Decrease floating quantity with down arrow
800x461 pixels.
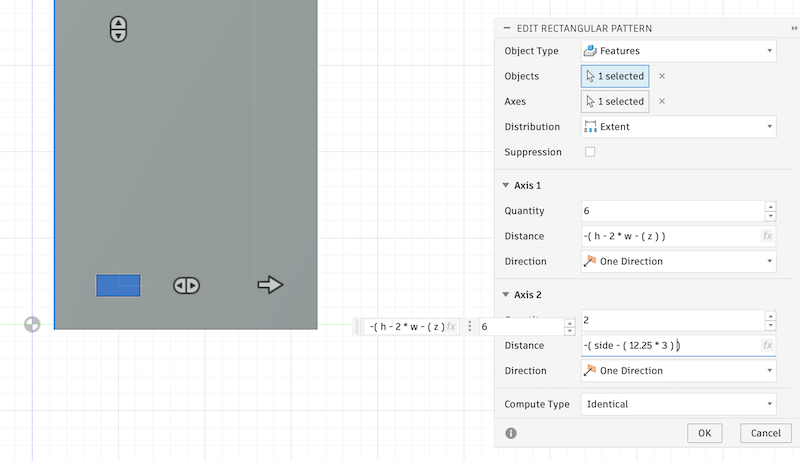[x=569, y=331]
